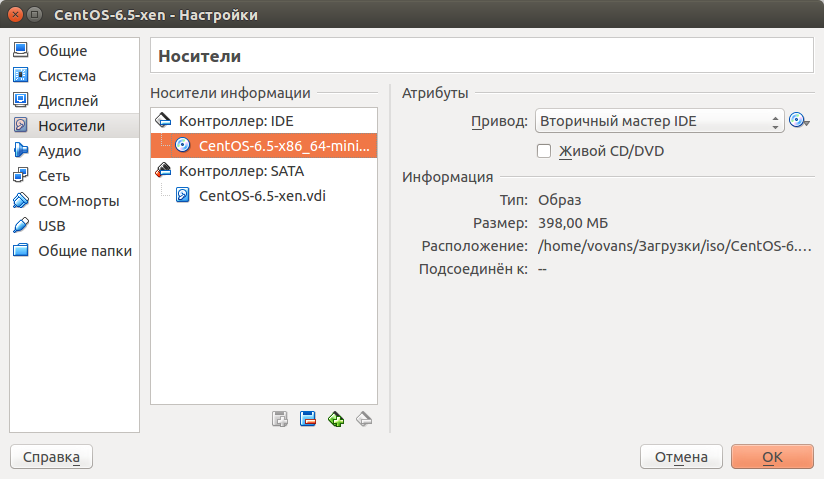The image size is (824, 479).
Task: Click the Дисплей screen icon in sidebar
Action: [20, 100]
